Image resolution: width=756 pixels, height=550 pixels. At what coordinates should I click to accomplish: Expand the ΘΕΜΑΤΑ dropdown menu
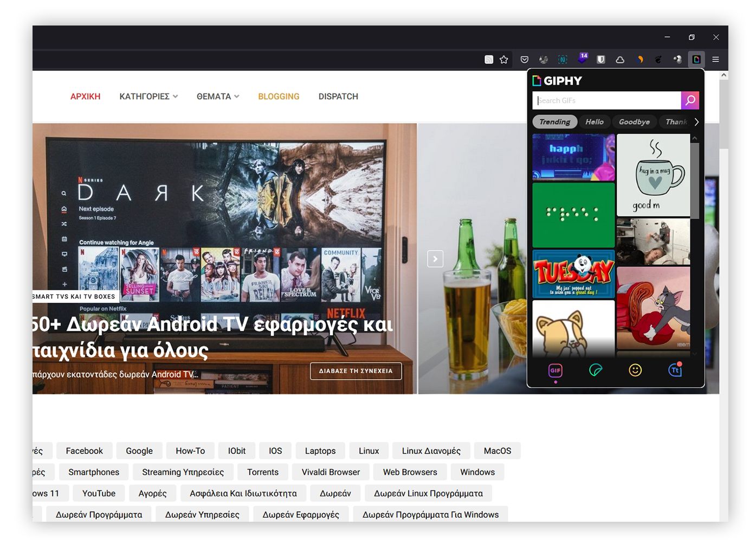[x=217, y=97]
